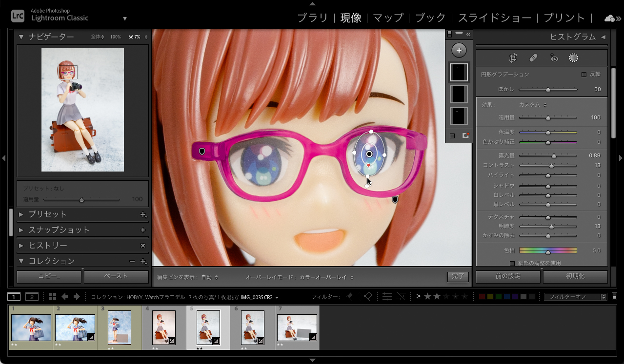Screen dimensions: 624x364
Task: Select the Spot Removal bandage tool
Action: (534, 58)
